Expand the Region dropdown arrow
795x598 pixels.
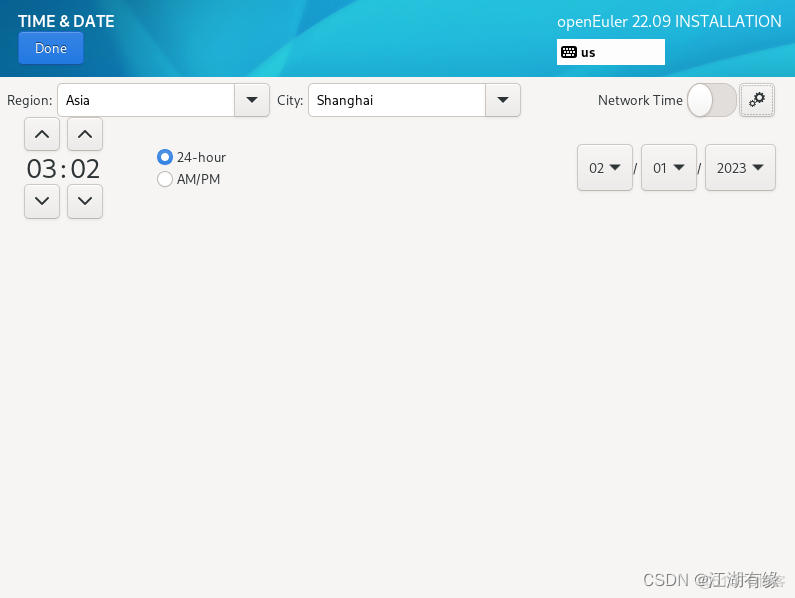[251, 100]
